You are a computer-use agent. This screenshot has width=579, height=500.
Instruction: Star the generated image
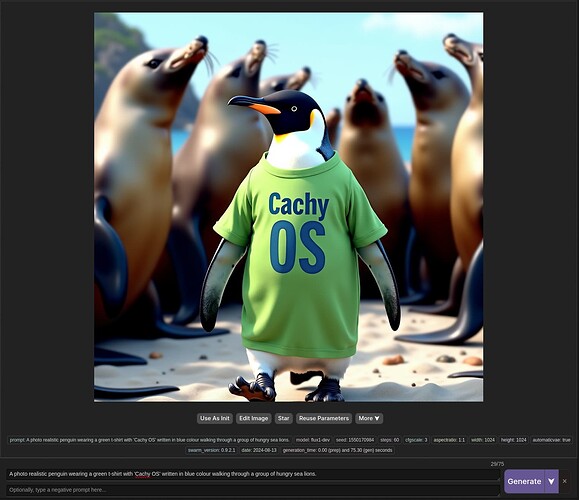(x=284, y=418)
